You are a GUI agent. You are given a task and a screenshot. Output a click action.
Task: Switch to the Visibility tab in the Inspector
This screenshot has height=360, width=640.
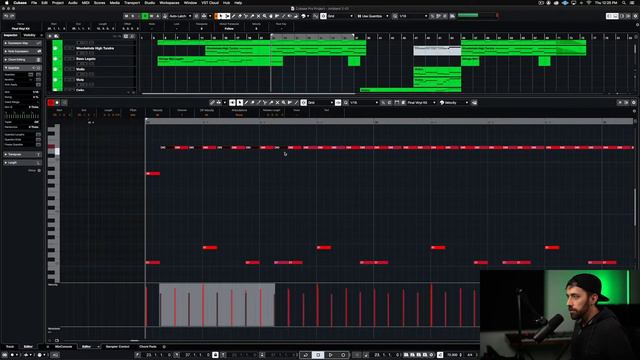pos(29,36)
